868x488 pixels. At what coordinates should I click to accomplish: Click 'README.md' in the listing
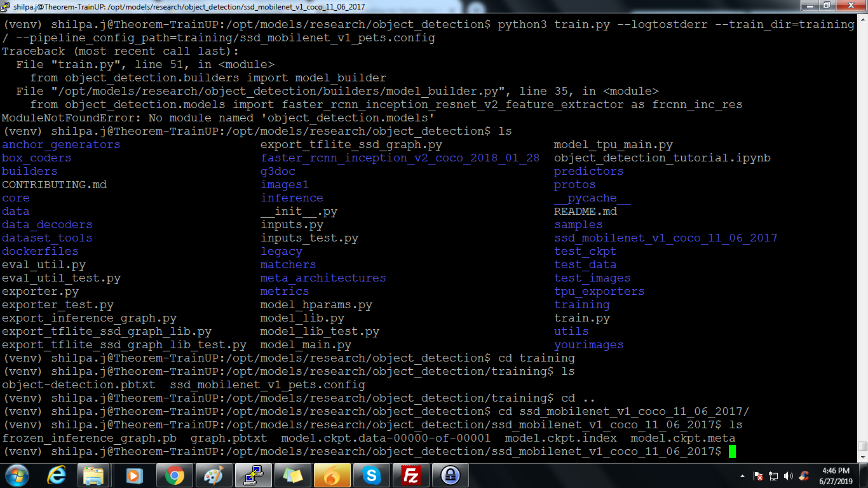[585, 212]
